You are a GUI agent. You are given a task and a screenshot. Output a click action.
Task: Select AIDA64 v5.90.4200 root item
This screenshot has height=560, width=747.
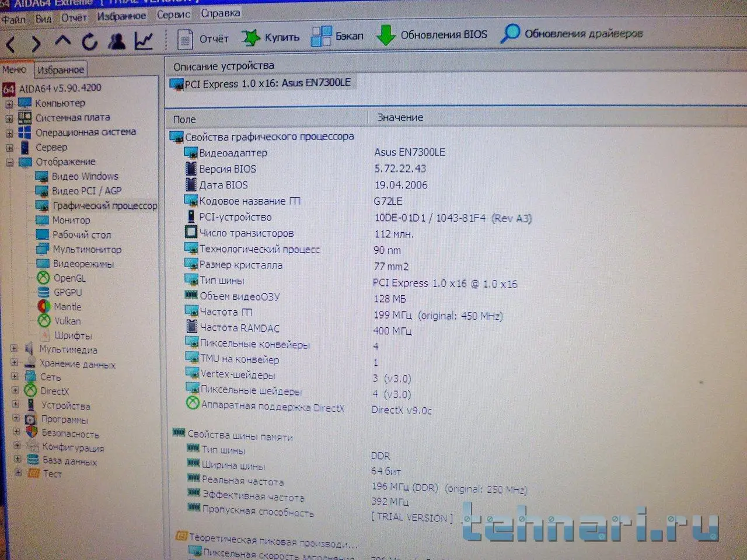pyautogui.click(x=53, y=88)
